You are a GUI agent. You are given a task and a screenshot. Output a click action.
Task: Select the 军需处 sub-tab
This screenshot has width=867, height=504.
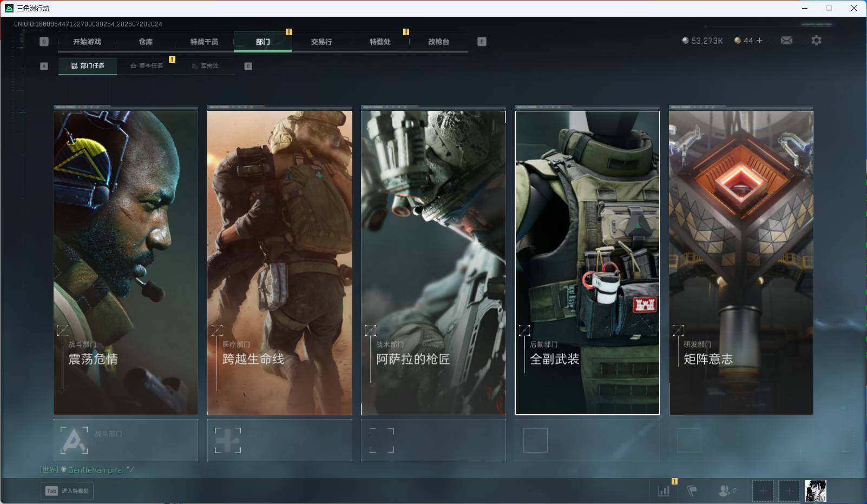pyautogui.click(x=205, y=66)
